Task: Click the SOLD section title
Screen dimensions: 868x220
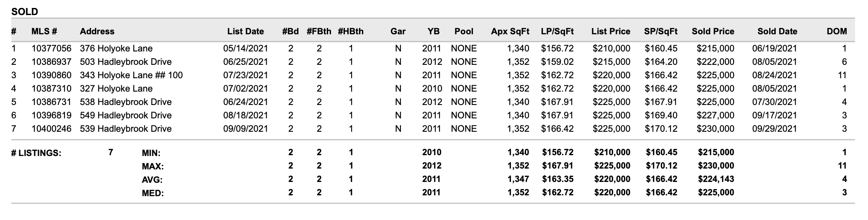Action: click(x=25, y=12)
